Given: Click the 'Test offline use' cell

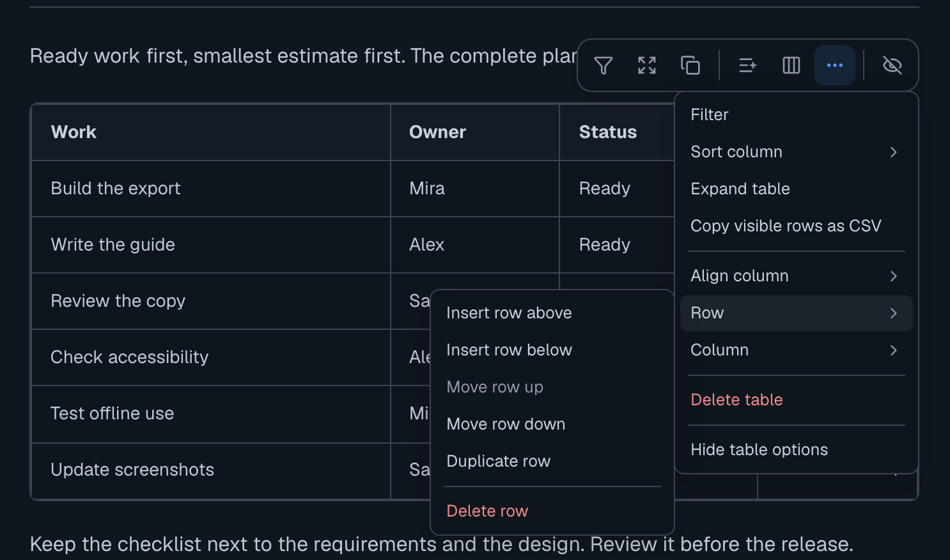Looking at the screenshot, I should click(211, 414).
